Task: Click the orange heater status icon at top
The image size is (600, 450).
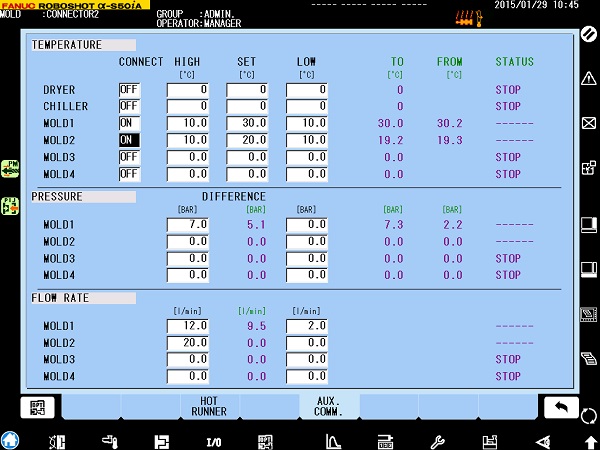Action: pyautogui.click(x=469, y=18)
